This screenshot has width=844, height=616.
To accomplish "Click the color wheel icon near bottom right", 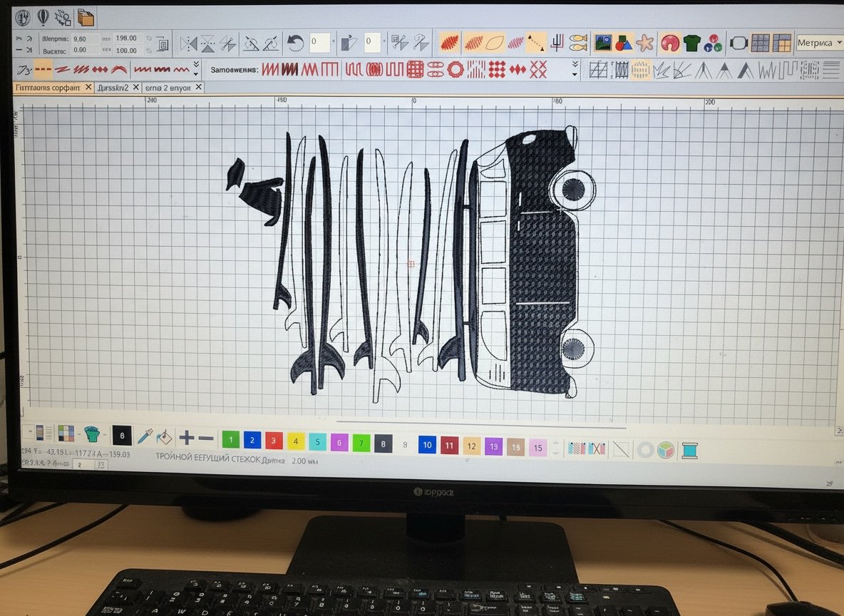I will point(666,450).
